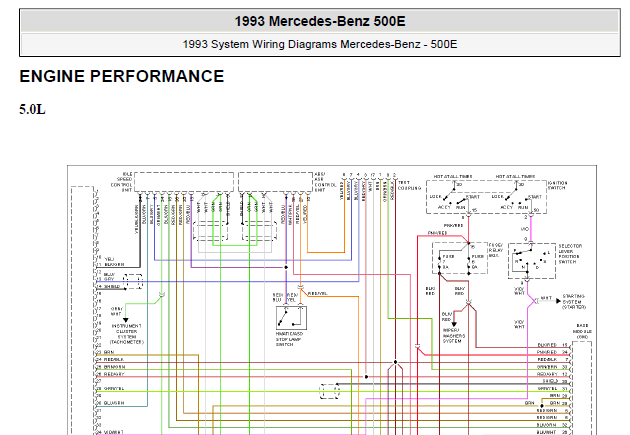Click the '1993 Mercedes-Benz 500E' title banner
This screenshot has width=630, height=435.
click(x=320, y=21)
